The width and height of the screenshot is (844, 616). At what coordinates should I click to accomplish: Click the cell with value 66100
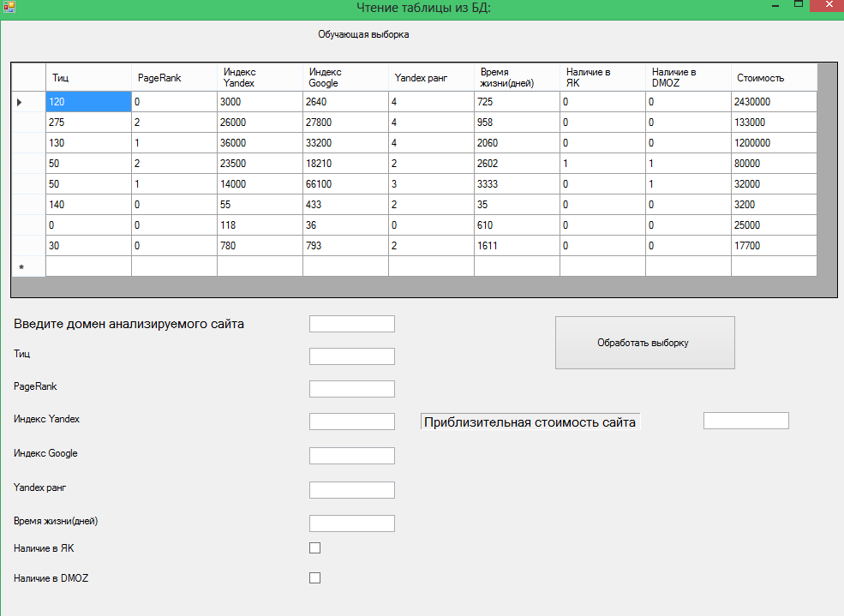[x=345, y=184]
